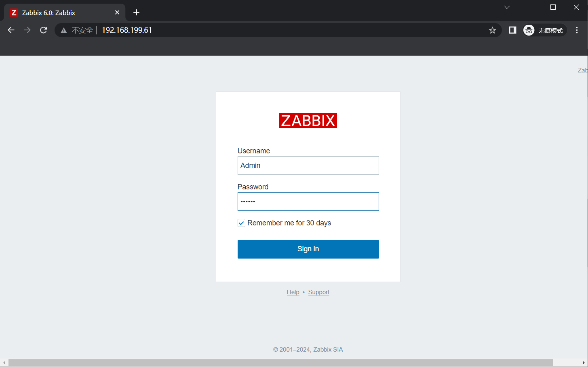Click the 无痕模式 incognito profile badge
The image size is (588, 367).
544,30
